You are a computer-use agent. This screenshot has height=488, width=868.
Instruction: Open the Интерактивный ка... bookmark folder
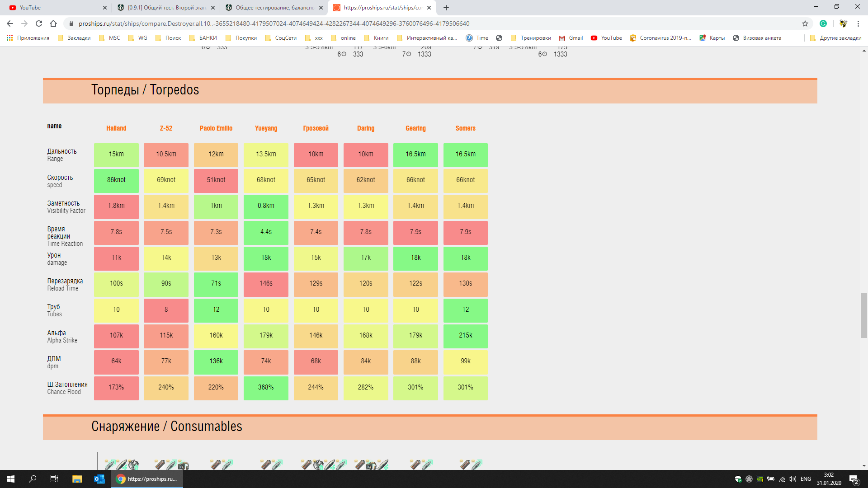pyautogui.click(x=427, y=38)
